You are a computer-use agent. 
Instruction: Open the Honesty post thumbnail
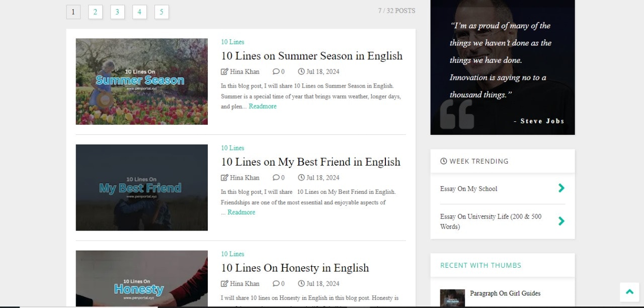(x=142, y=278)
